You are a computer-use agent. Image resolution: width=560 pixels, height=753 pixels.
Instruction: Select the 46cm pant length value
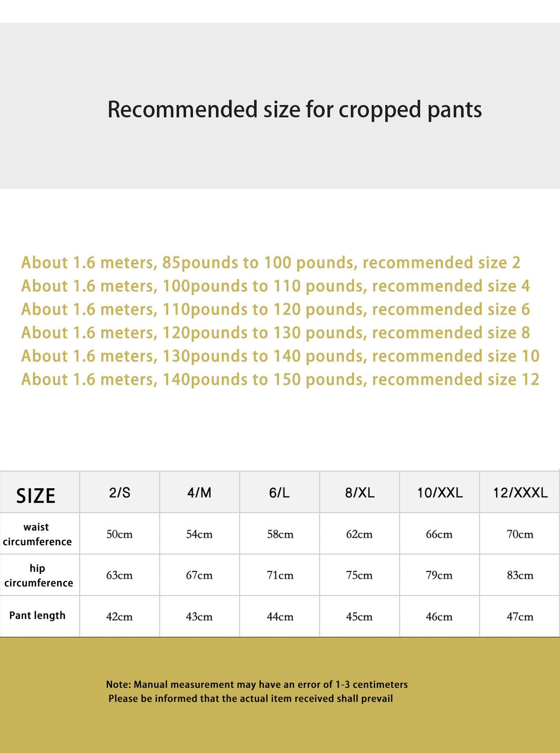[x=439, y=617]
